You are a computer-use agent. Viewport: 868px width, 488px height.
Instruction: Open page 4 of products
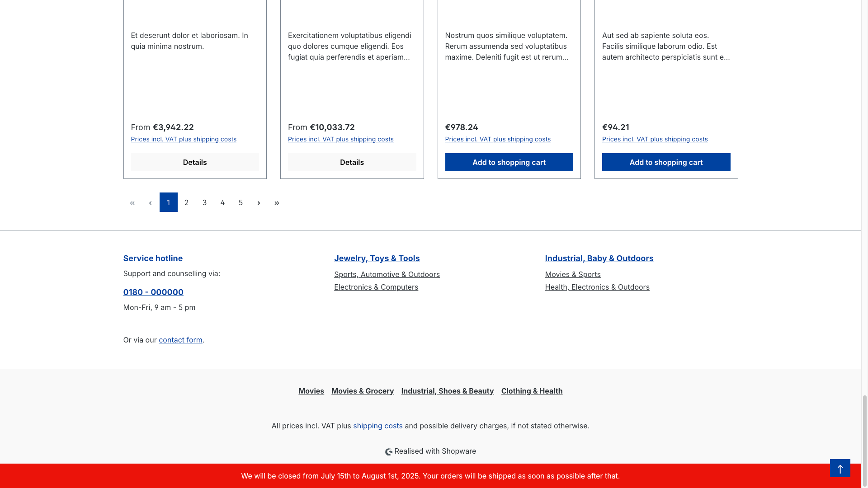222,202
